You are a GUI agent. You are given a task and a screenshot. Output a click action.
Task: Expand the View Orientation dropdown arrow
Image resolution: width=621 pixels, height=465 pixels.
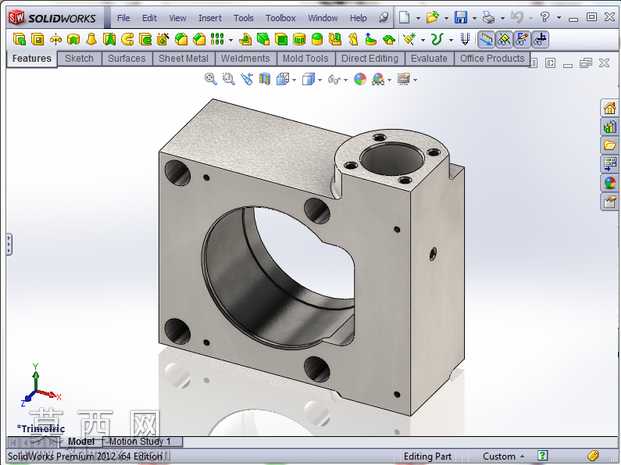coord(294,80)
